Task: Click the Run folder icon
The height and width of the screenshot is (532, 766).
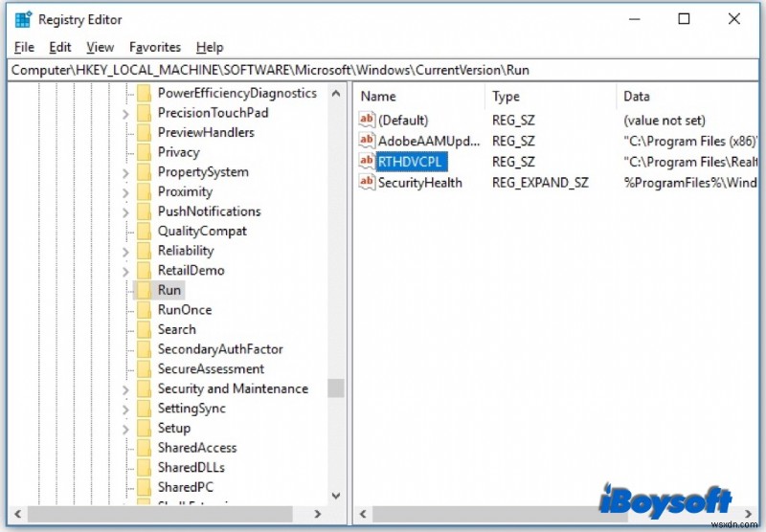Action: click(x=145, y=290)
